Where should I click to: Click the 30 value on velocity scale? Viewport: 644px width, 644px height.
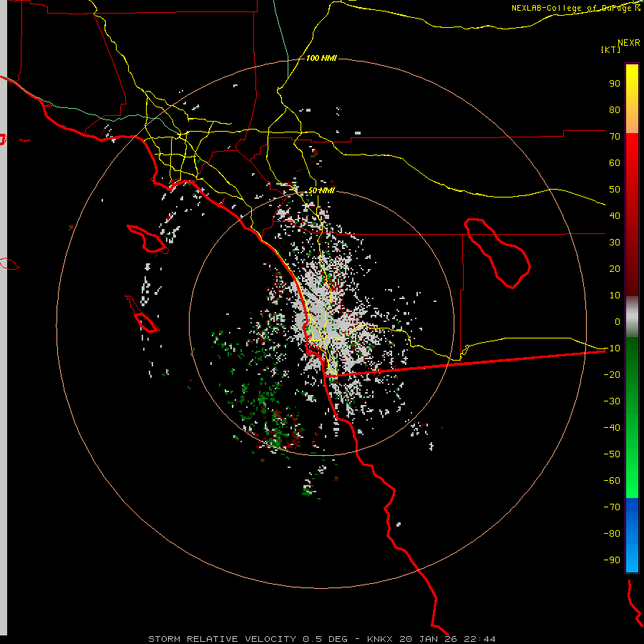pyautogui.click(x=615, y=243)
